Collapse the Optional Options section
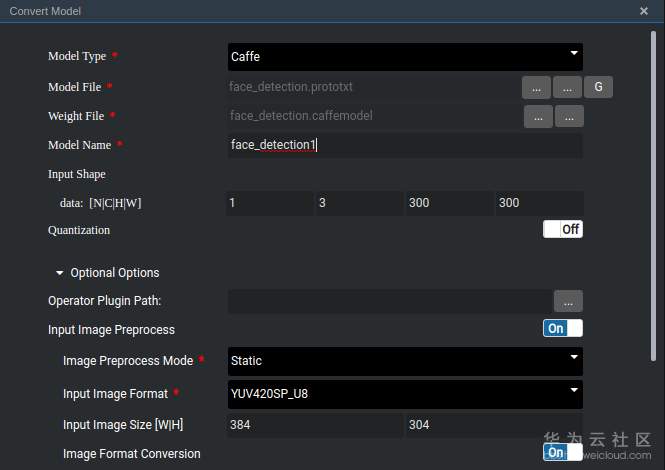665x470 pixels. 108,273
